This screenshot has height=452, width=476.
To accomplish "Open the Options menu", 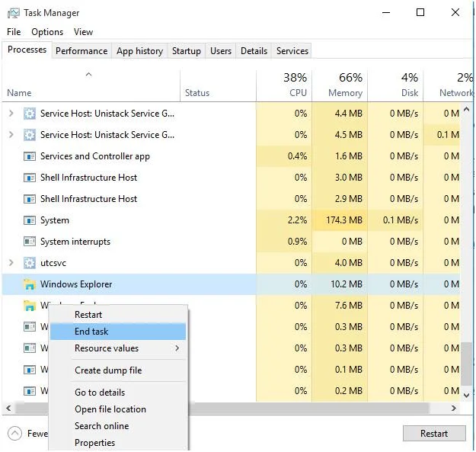I will click(x=47, y=32).
